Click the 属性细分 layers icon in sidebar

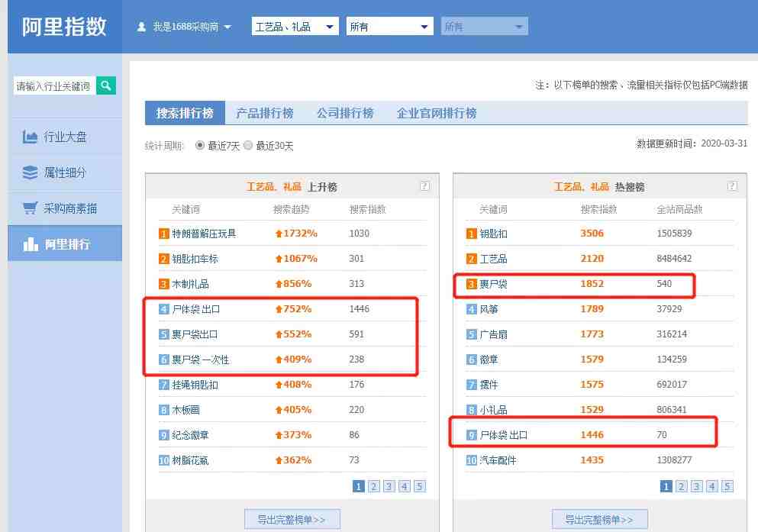pos(30,172)
